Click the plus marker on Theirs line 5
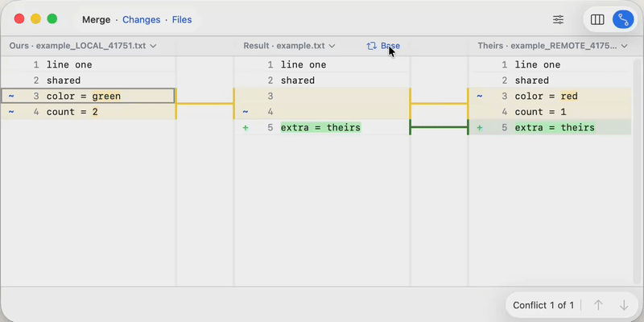This screenshot has height=322, width=644. tap(480, 128)
